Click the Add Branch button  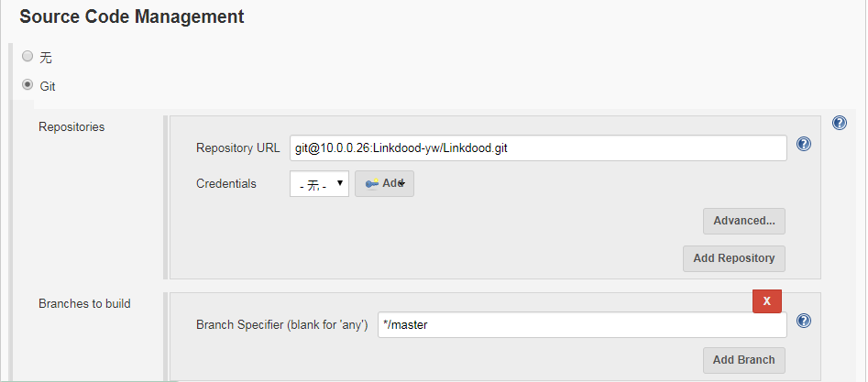point(743,360)
